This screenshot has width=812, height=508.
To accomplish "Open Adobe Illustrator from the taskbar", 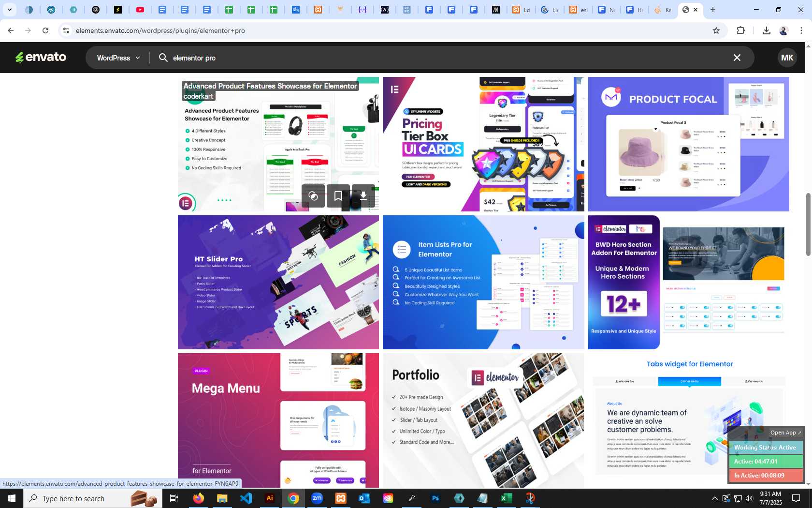I will click(x=269, y=498).
